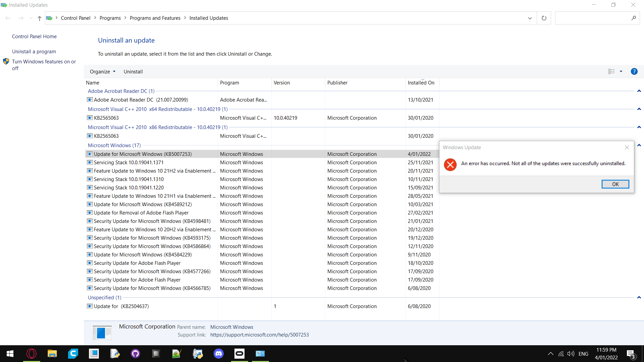Collapse the Microsoft Windows (17) group
644x362 pixels.
pyautogui.click(x=639, y=145)
